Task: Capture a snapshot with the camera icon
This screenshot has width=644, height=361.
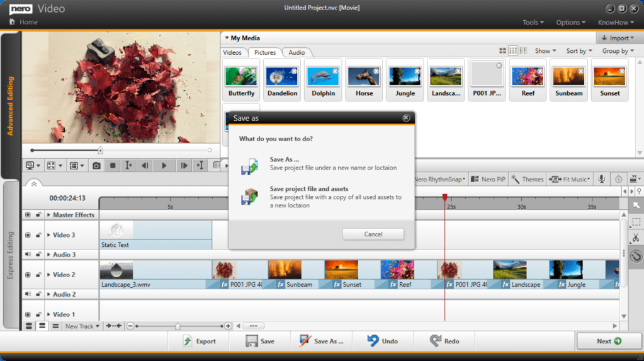Action: 96,166
